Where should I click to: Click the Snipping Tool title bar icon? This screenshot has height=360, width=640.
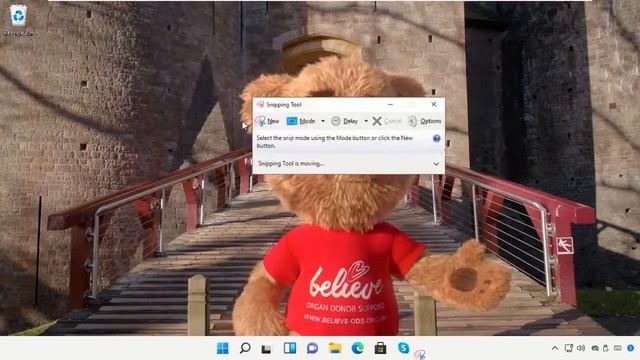pos(260,104)
